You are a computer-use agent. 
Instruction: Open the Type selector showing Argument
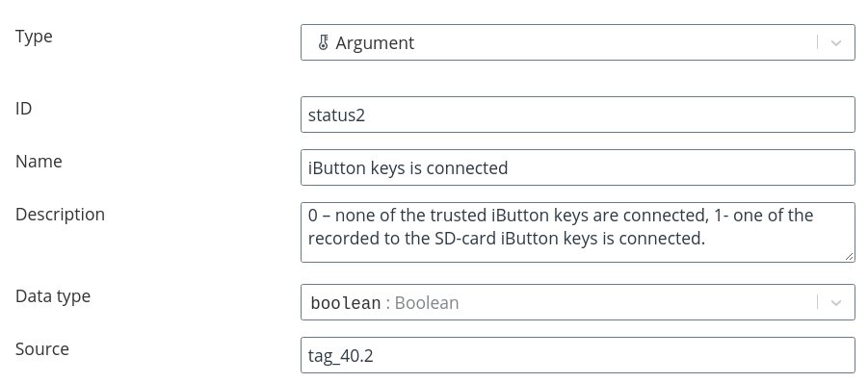578,42
